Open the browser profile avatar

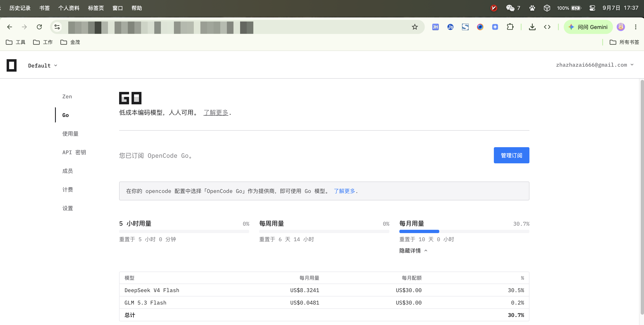pos(621,27)
